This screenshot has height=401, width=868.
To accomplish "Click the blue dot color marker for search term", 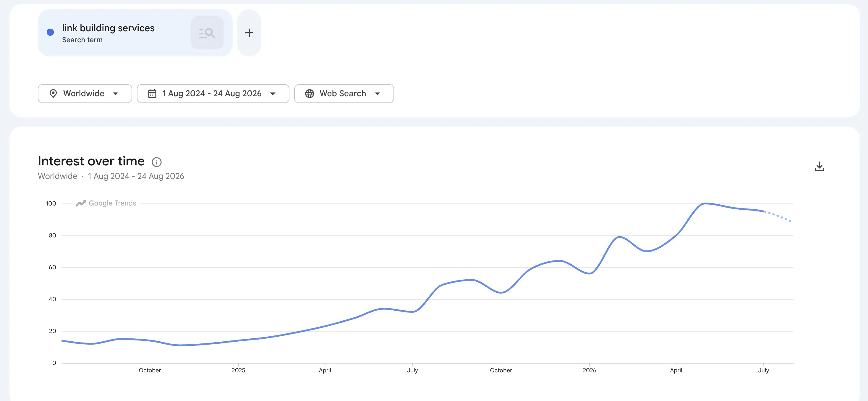I will [50, 32].
